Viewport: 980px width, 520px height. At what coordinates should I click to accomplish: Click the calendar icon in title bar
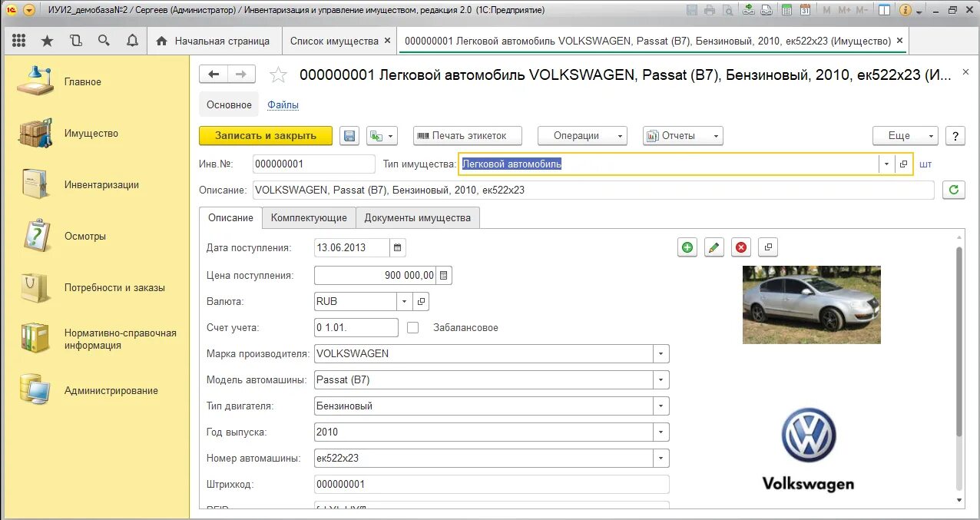point(805,10)
